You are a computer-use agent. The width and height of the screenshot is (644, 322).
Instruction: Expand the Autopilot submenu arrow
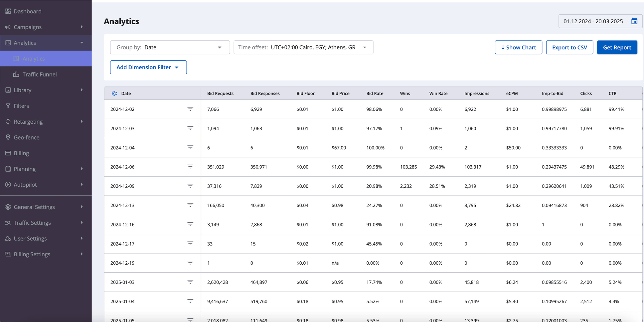[x=82, y=184]
